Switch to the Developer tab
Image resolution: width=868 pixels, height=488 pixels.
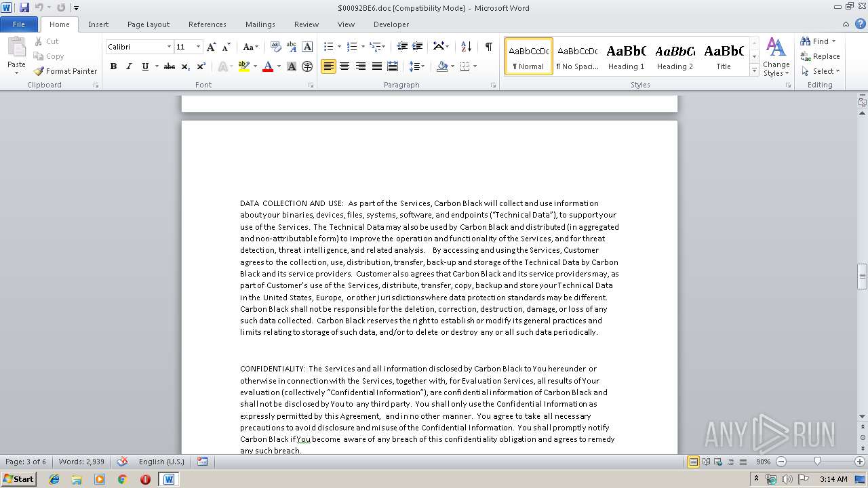click(391, 24)
